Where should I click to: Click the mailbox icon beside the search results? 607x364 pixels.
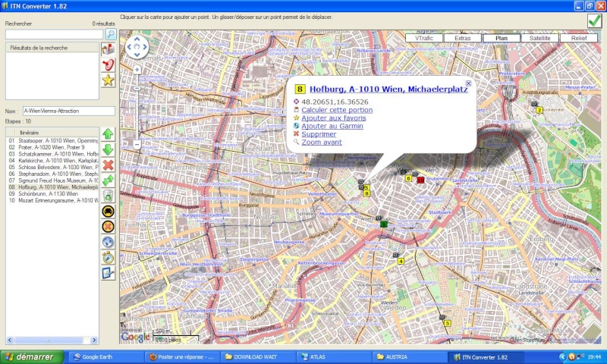pos(108,49)
